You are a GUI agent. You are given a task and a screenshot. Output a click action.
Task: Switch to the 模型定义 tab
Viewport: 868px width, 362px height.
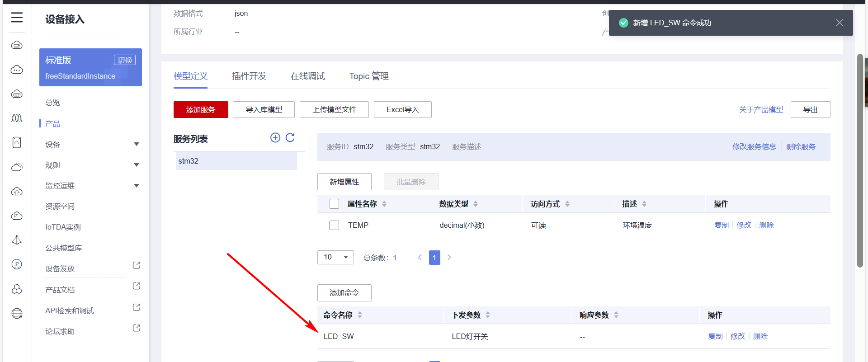(x=190, y=76)
